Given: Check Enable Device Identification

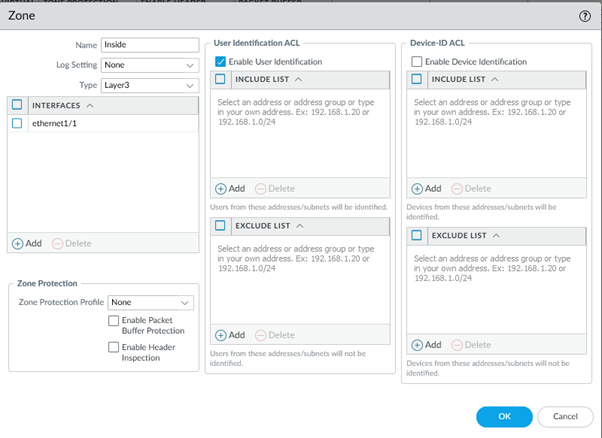Looking at the screenshot, I should [x=417, y=62].
